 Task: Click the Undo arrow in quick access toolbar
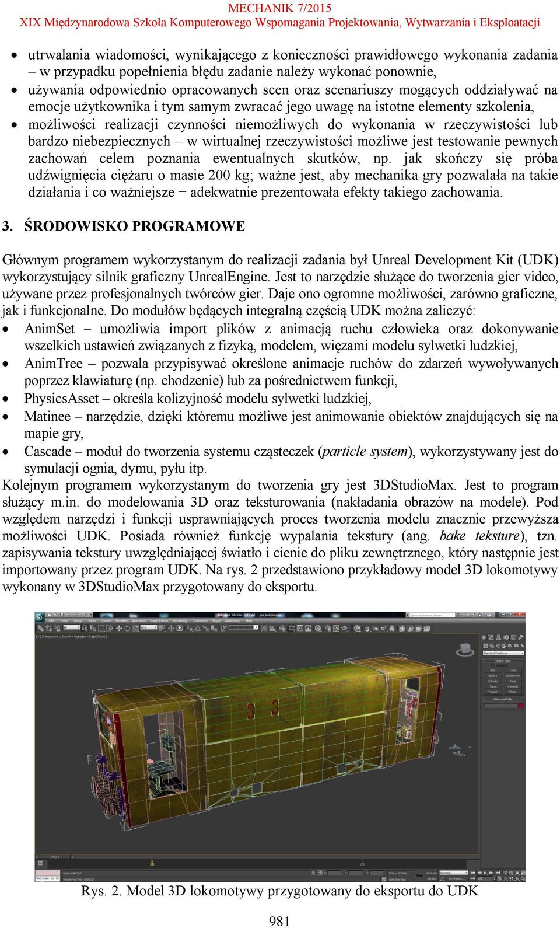68,615
